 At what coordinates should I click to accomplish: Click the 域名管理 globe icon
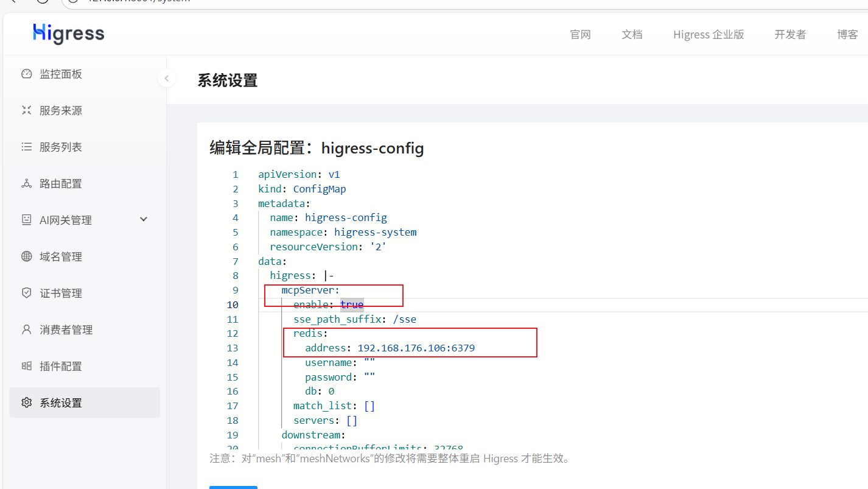[26, 256]
